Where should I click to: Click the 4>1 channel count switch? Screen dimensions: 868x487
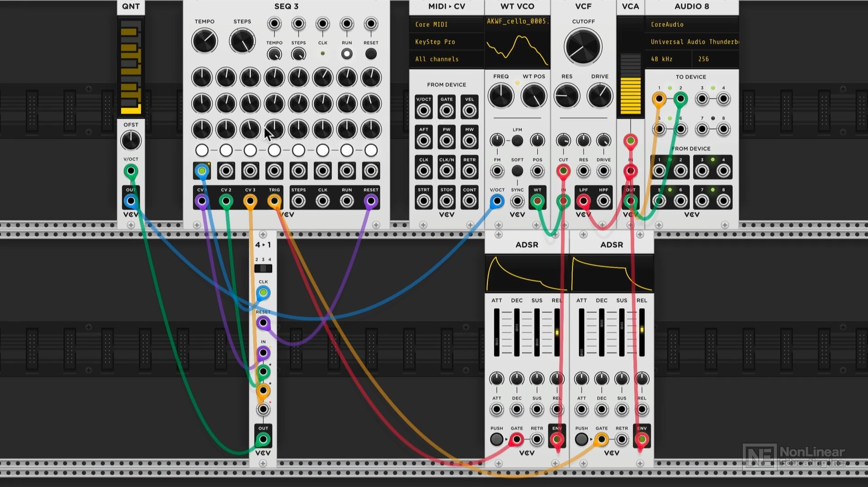(263, 268)
